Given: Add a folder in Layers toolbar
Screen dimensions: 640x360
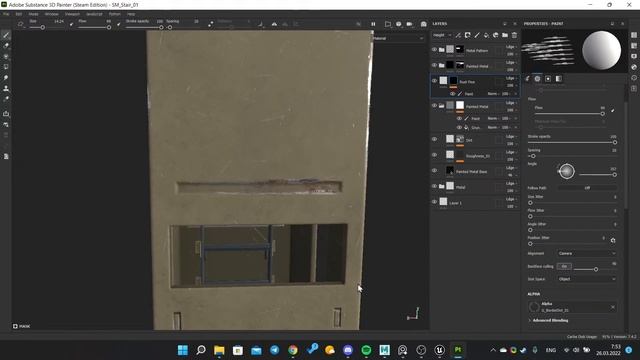Looking at the screenshot, I should coord(505,35).
